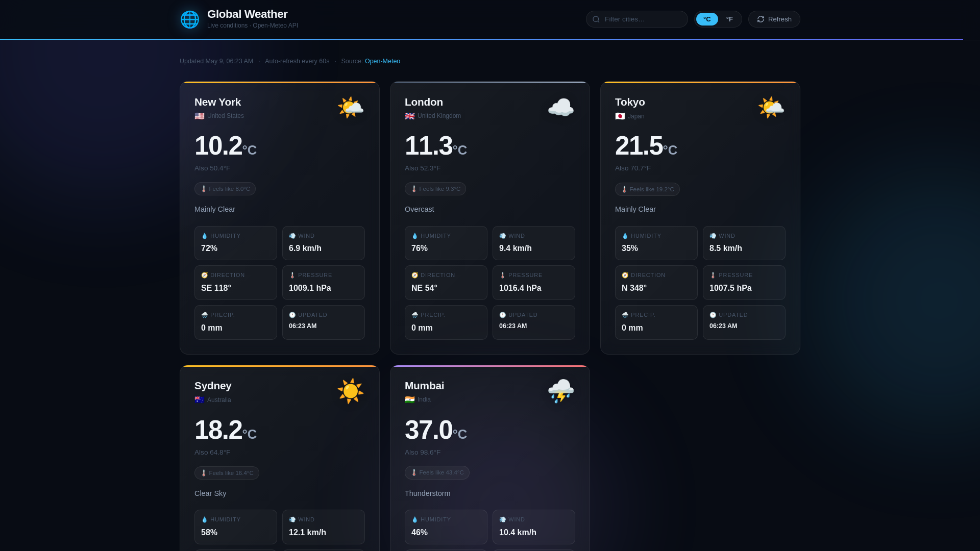Click the 1016.4 hPa pressure value
This screenshot has height=551, width=980.
pyautogui.click(x=520, y=288)
